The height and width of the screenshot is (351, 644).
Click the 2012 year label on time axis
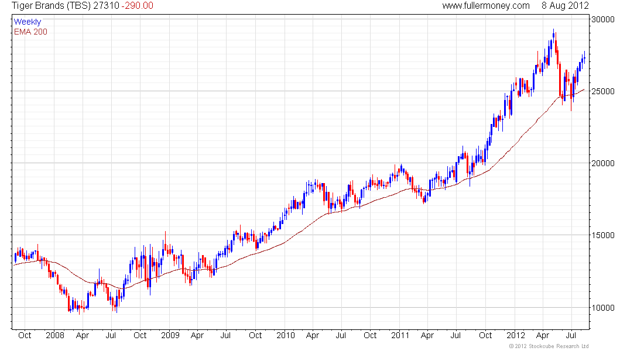[515, 335]
